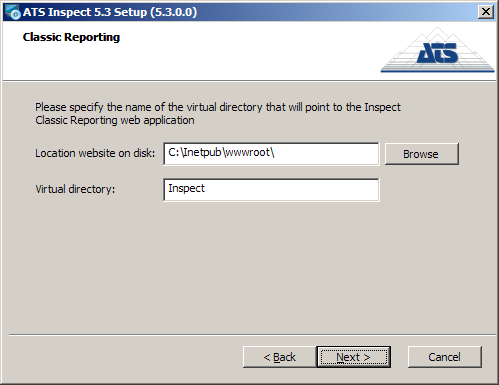Place cursor on the word Inspect in field
Viewport: 499px width, 385px height.
point(186,188)
